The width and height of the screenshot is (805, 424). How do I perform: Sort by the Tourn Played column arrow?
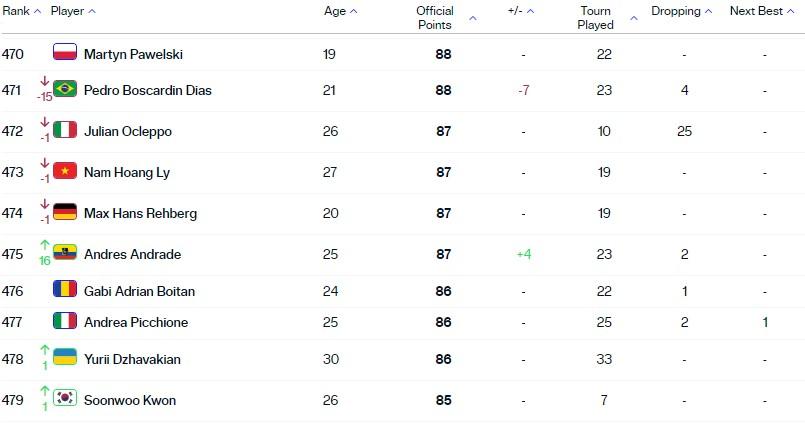tap(634, 18)
